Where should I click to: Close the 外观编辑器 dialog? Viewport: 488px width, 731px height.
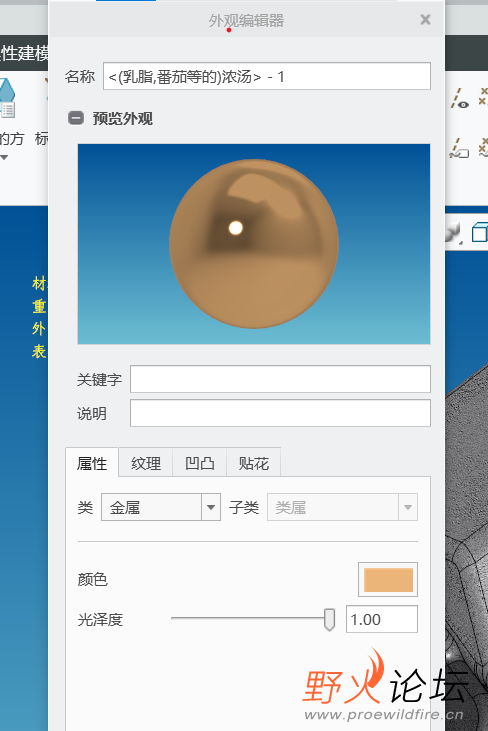[x=425, y=20]
